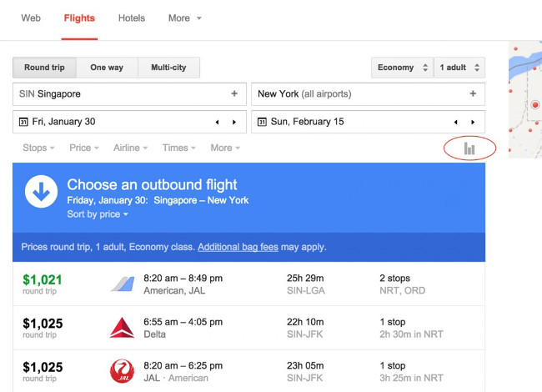
Task: Click the blue down-arrow circle icon
Action: coord(41,192)
